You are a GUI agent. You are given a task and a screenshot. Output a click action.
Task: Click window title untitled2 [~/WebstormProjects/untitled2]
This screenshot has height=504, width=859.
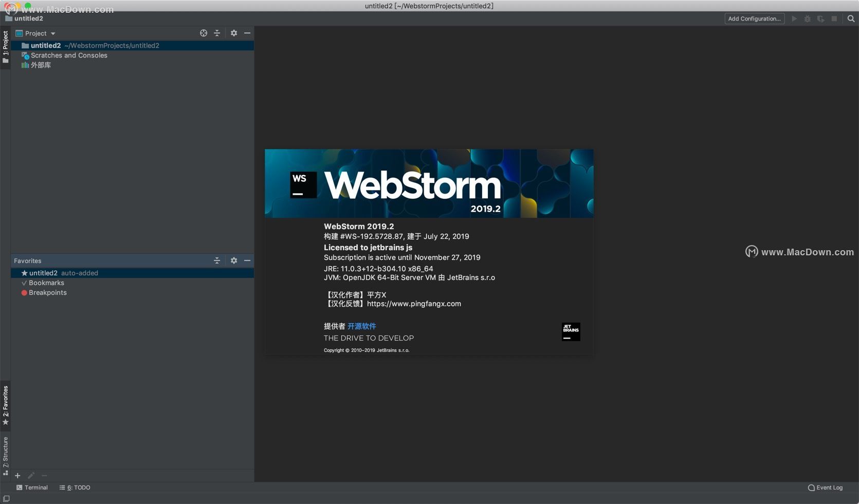coord(429,6)
